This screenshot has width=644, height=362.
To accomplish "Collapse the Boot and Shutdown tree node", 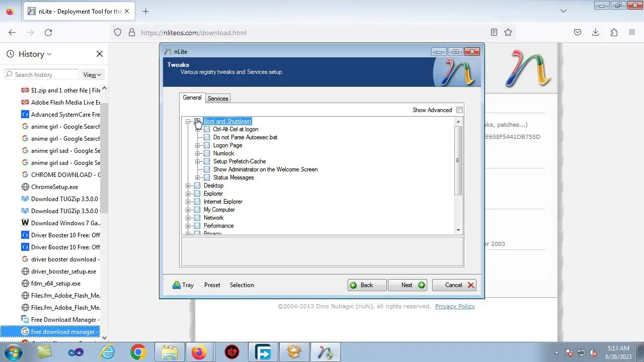I will (x=188, y=121).
